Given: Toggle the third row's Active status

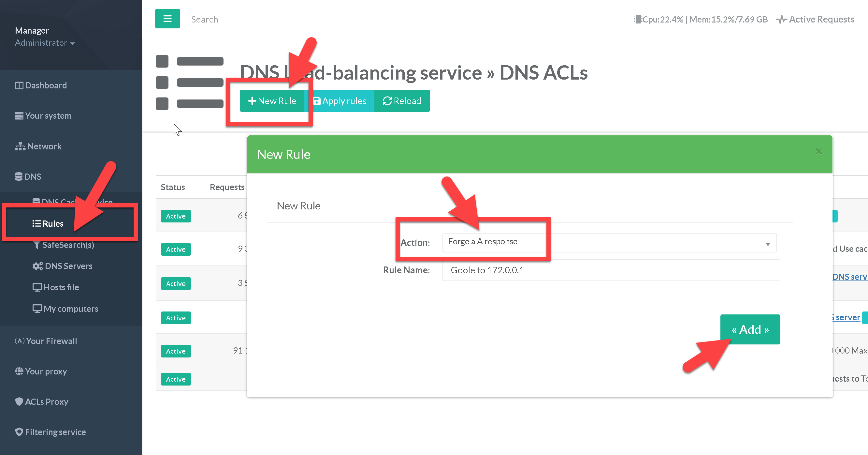Looking at the screenshot, I should click(x=176, y=284).
